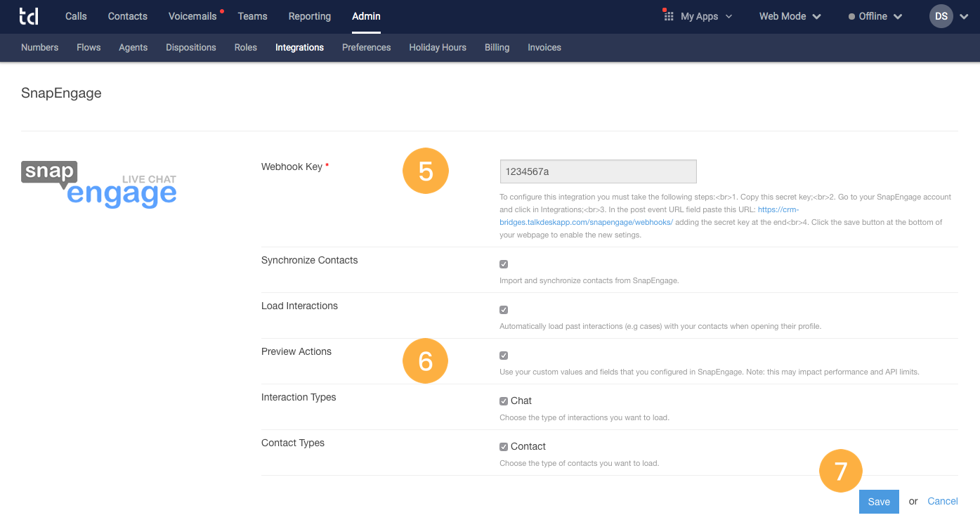
Task: Click the SnapEngage page heading
Action: pos(61,93)
